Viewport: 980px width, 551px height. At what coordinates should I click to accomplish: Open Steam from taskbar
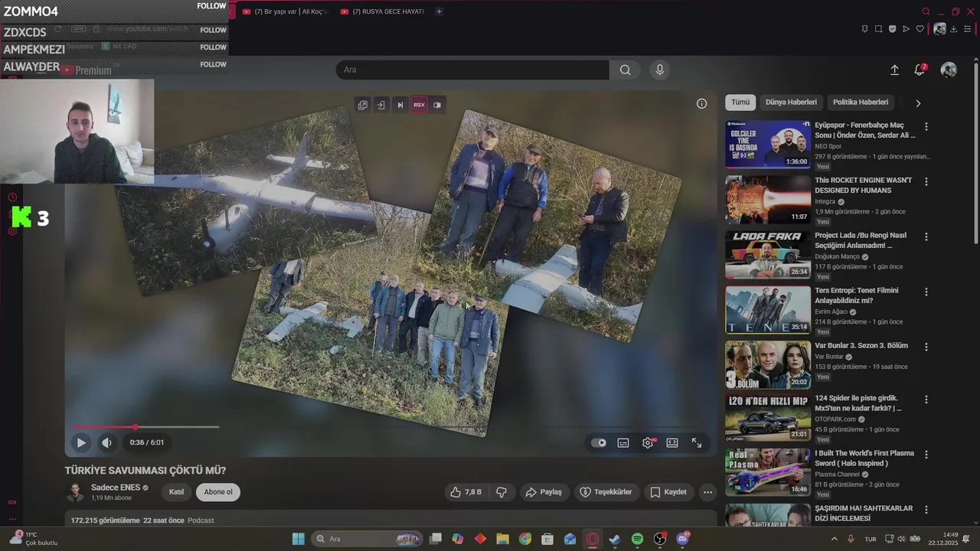pos(615,539)
